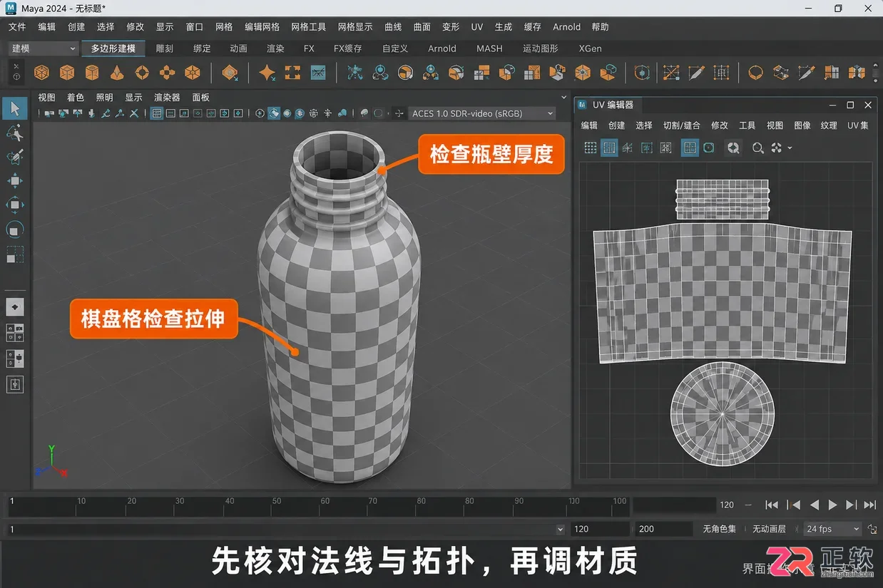The image size is (883, 588).
Task: Select the arrow Select tool in toolbox
Action: coord(15,108)
